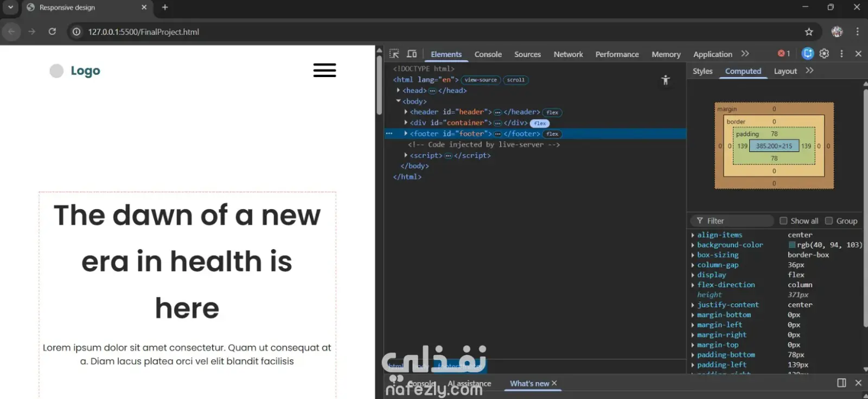
Task: Click the browser address bar URL
Action: pos(144,32)
